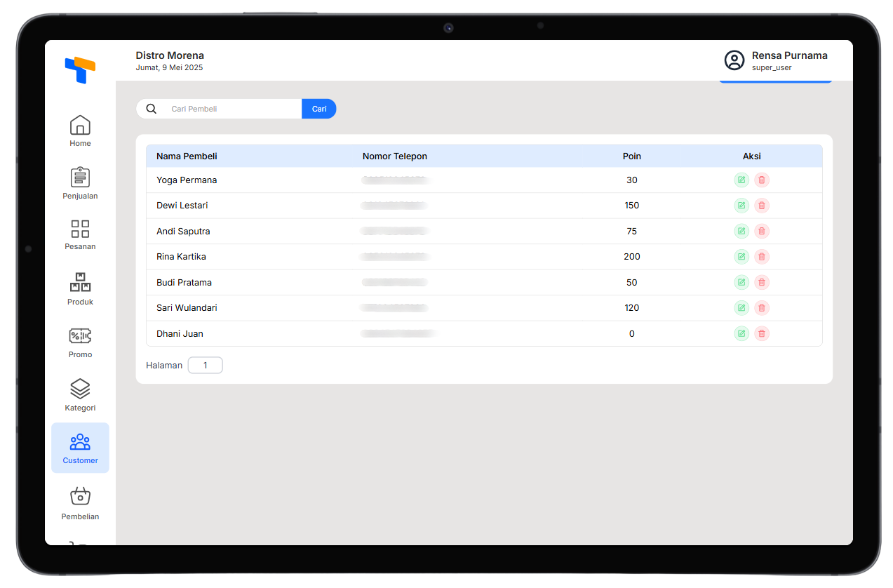Screen dimensions: 893x588
Task: Click the Halaman page number box
Action: (205, 366)
